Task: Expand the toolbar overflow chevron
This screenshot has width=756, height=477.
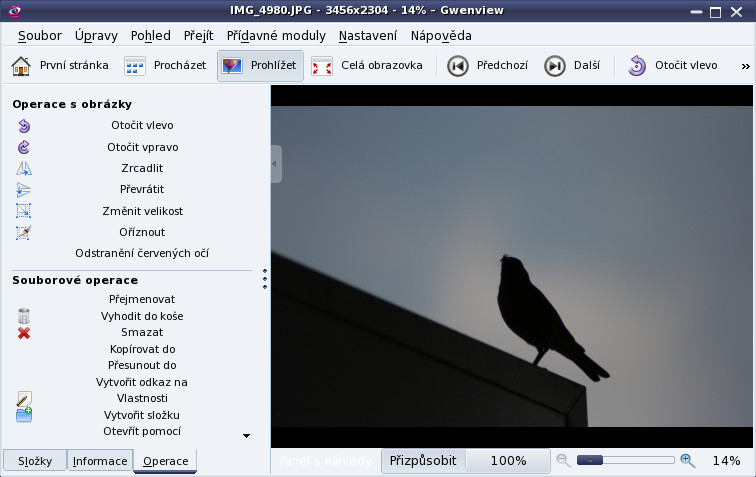Action: tap(745, 67)
